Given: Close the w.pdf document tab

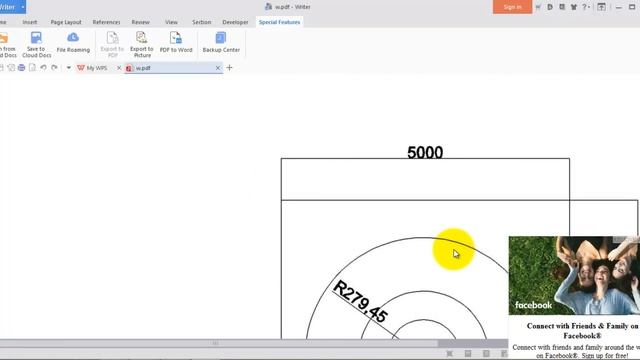Looking at the screenshot, I should pos(218,68).
